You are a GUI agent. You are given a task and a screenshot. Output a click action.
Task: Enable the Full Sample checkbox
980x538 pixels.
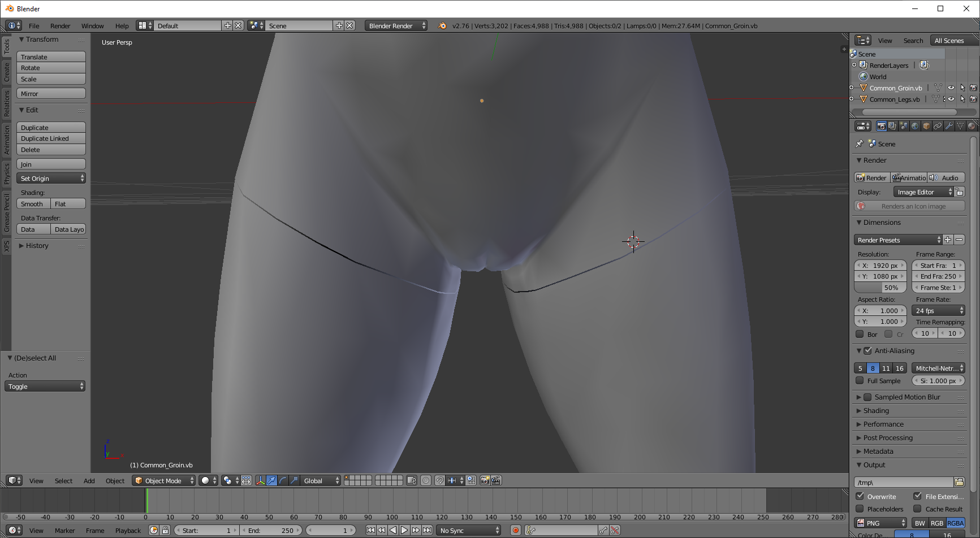tap(860, 380)
